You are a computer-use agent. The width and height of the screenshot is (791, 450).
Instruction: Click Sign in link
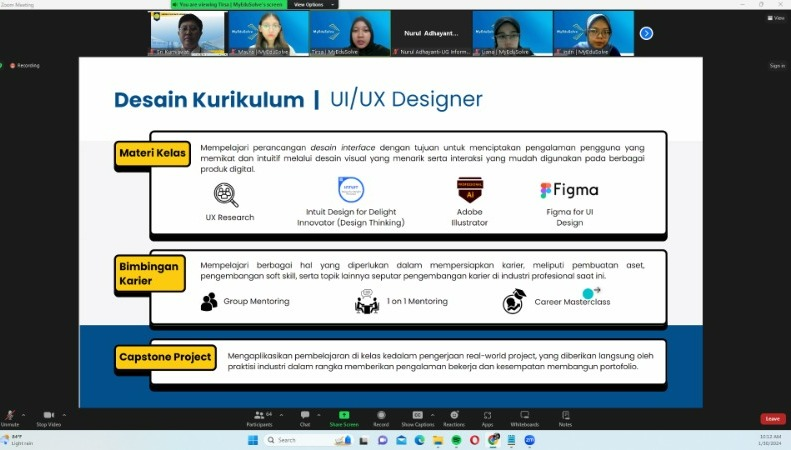pyautogui.click(x=777, y=66)
